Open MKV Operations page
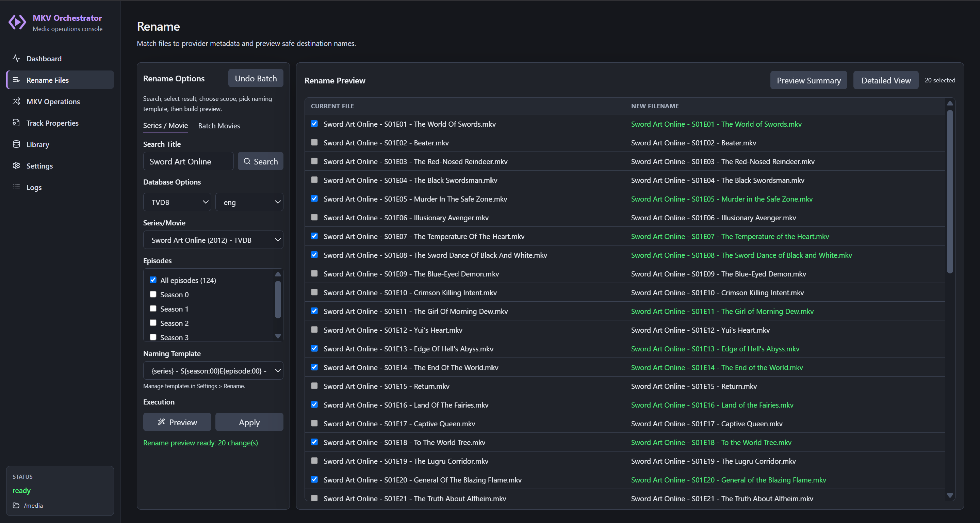The width and height of the screenshot is (980, 523). tap(60, 101)
